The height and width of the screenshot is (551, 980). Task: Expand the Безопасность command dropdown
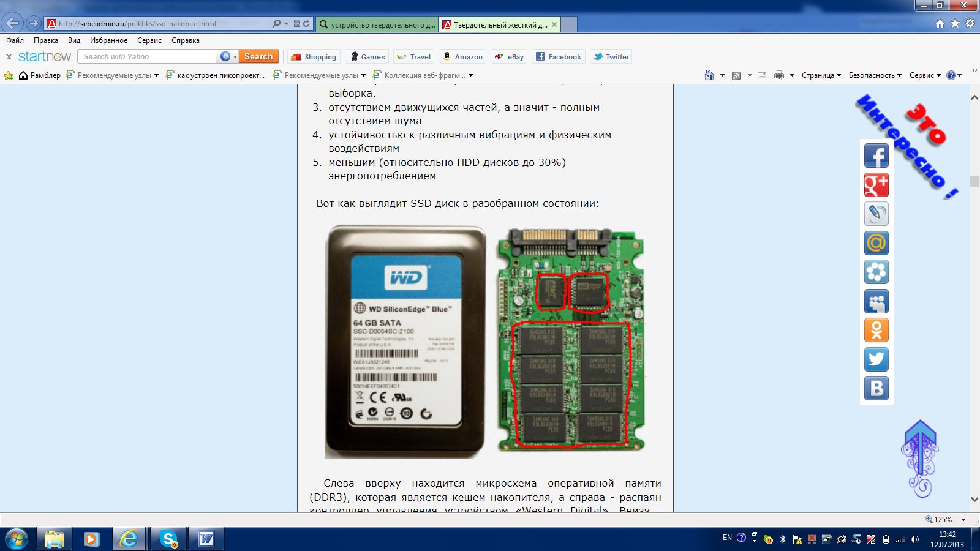coord(875,75)
